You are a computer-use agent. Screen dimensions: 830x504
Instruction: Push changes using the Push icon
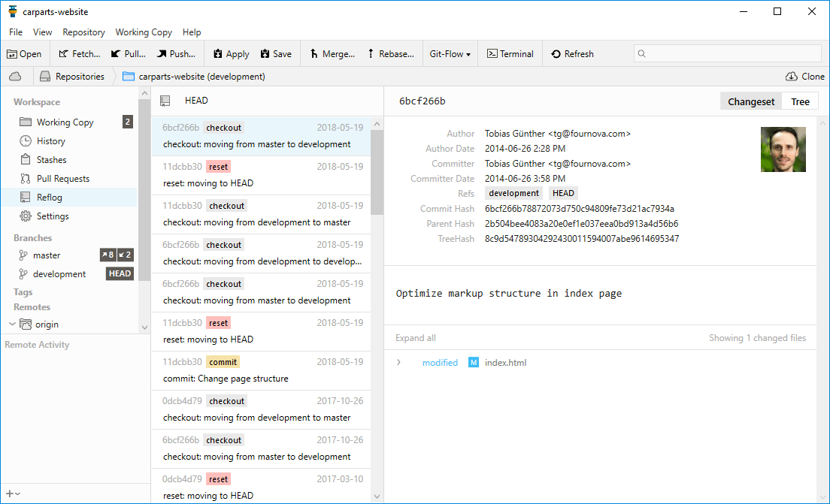pos(162,54)
